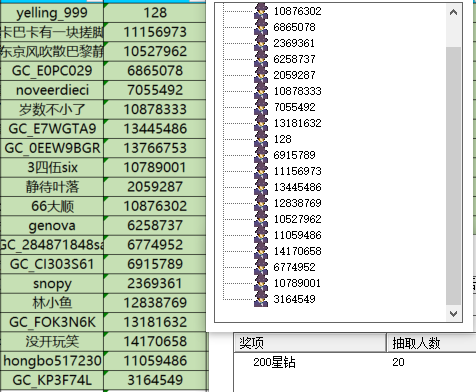Select tree entry 11059486
The height and width of the screenshot is (392, 476).
(x=297, y=235)
